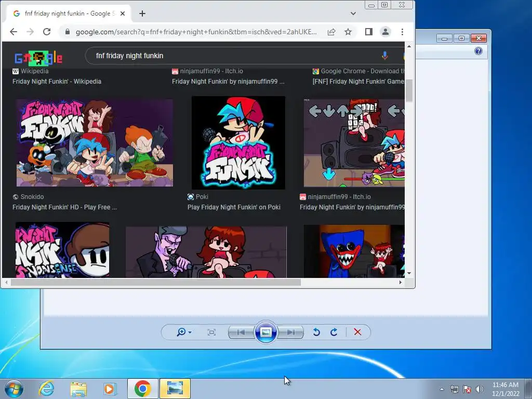Expand Chrome tab search chevron
The width and height of the screenshot is (532, 399).
[x=353, y=14]
